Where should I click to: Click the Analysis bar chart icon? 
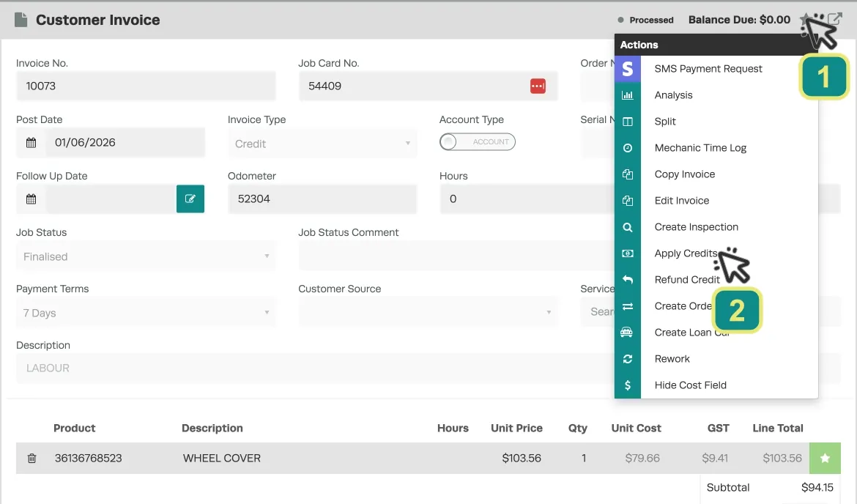coord(628,95)
